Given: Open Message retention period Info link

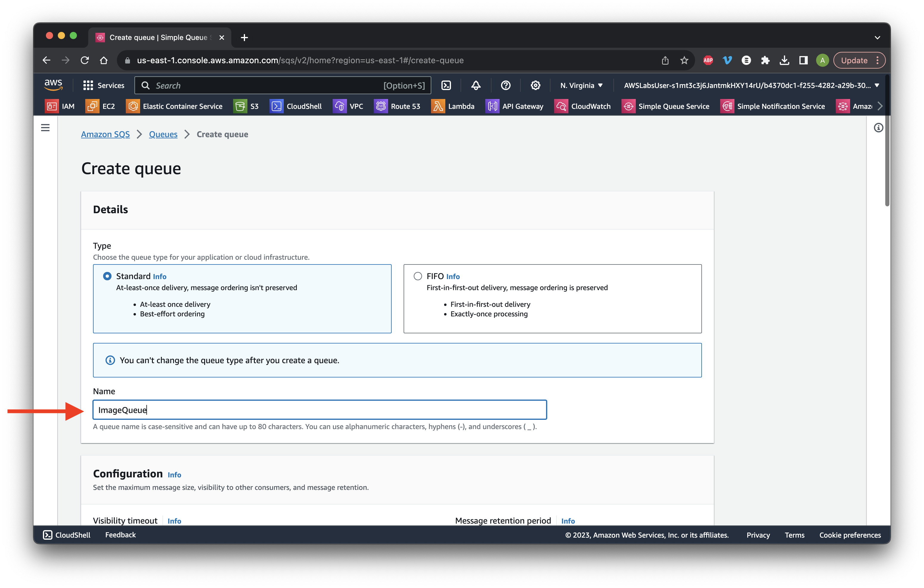Looking at the screenshot, I should [568, 521].
